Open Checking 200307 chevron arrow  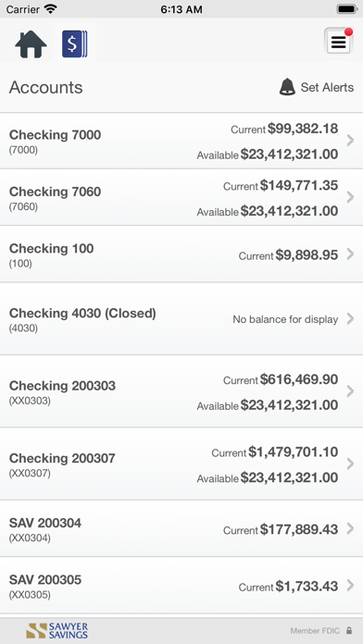point(350,464)
